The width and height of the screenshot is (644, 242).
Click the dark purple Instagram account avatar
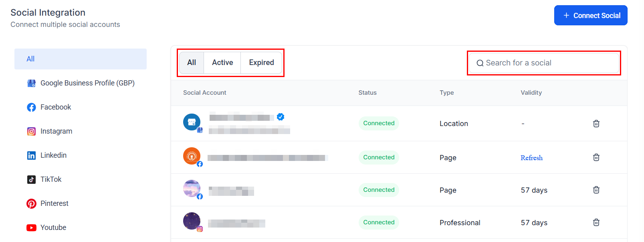pos(192,221)
